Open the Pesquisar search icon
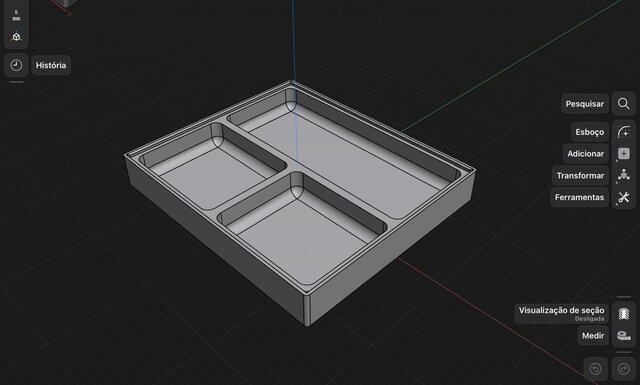 pyautogui.click(x=624, y=104)
